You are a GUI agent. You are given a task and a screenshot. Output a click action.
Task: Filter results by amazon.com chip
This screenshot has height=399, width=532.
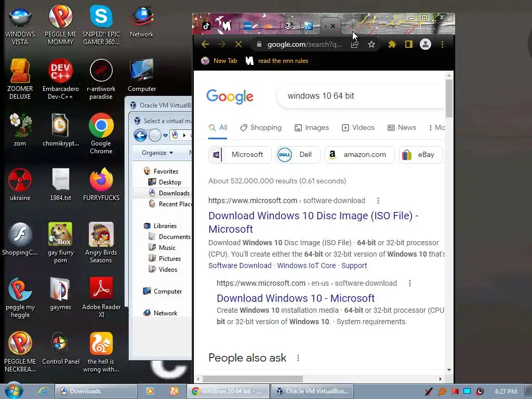[360, 155]
